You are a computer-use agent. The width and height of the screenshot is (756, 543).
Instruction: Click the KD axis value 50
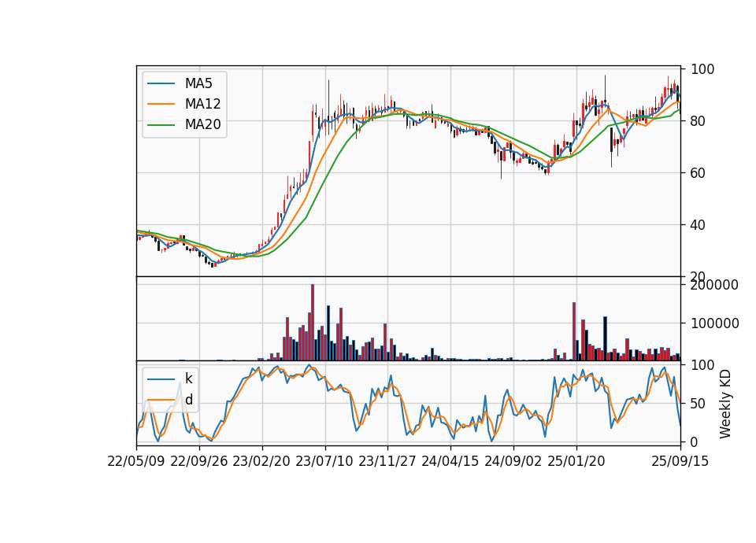click(x=698, y=404)
